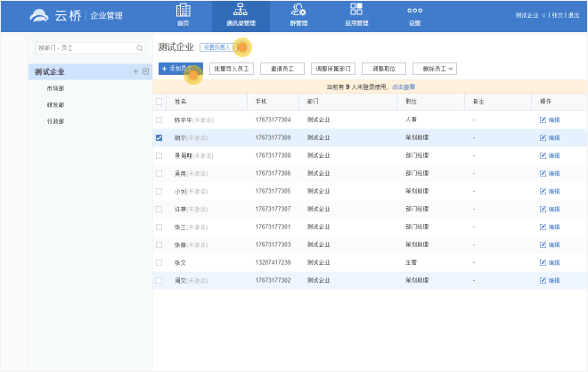Click the 操作 column header
The width and height of the screenshot is (588, 372).
(545, 102)
